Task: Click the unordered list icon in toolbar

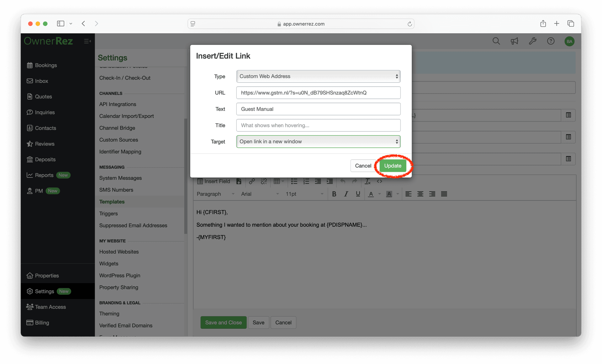Action: [294, 181]
